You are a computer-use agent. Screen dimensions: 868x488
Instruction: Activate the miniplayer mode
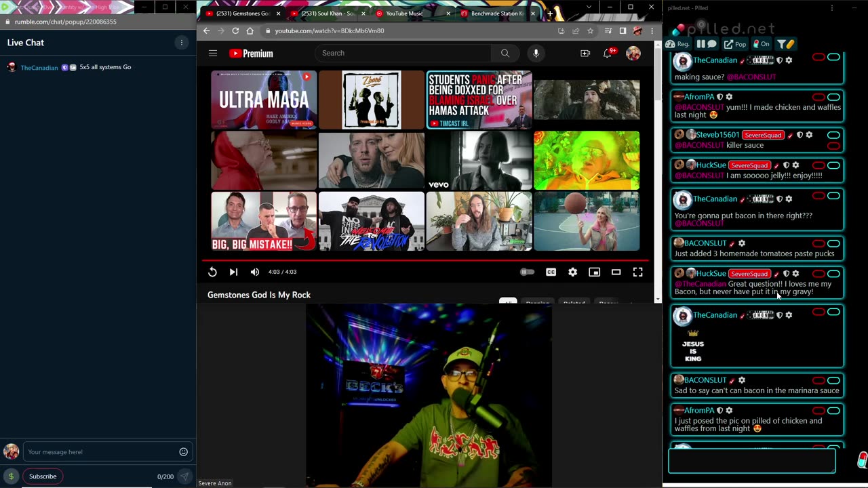click(594, 272)
